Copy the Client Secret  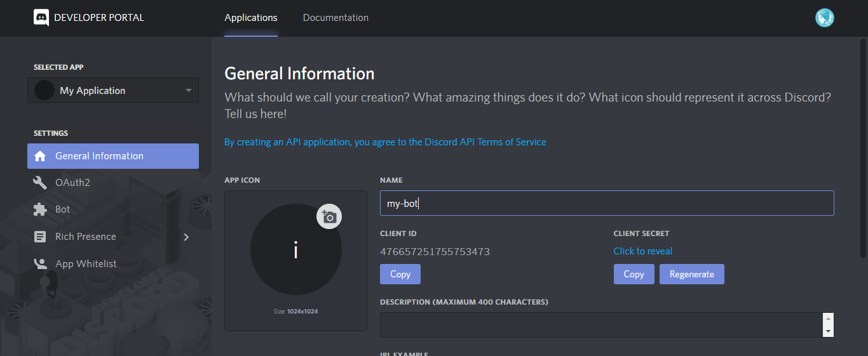tap(634, 274)
